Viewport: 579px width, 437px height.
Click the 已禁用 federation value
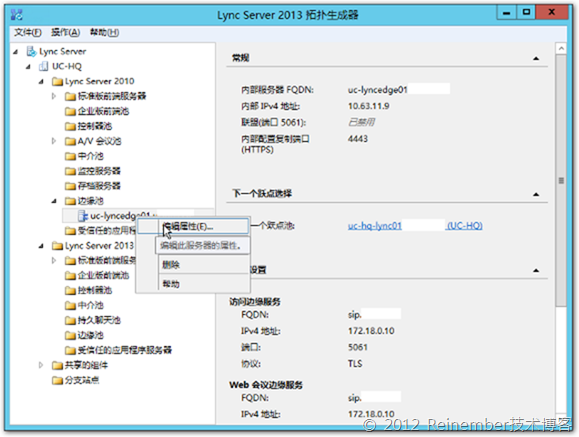pos(362,122)
